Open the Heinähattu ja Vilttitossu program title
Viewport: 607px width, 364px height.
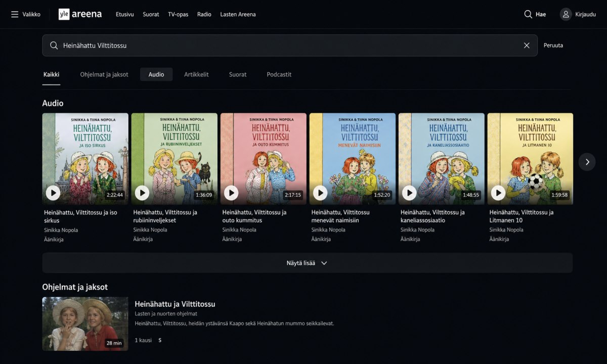pos(175,304)
